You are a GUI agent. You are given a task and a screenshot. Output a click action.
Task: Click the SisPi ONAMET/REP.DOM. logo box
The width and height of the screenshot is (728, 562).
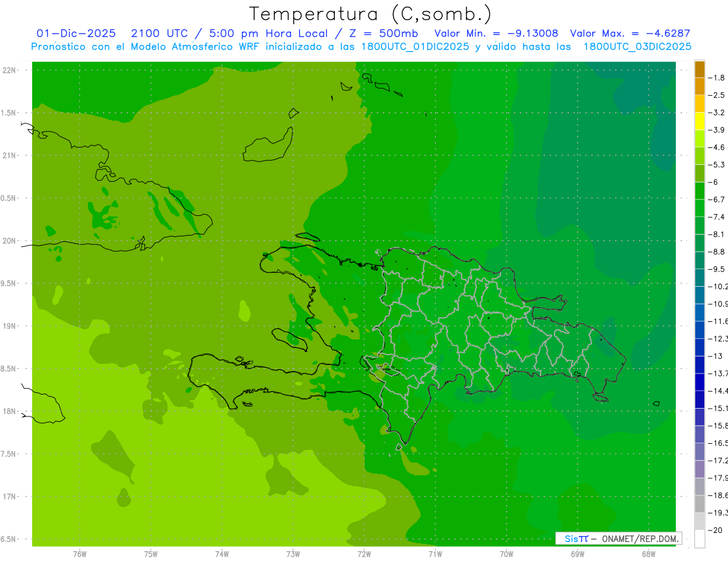click(618, 538)
